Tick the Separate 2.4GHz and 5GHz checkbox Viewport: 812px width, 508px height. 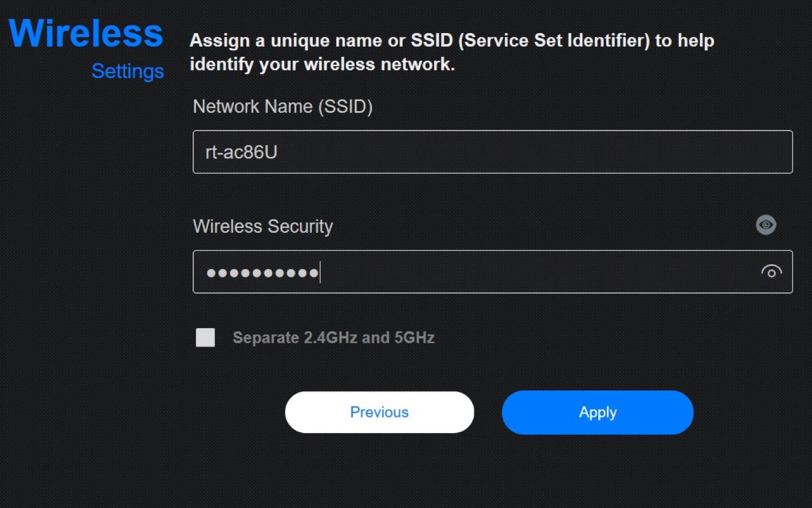205,337
